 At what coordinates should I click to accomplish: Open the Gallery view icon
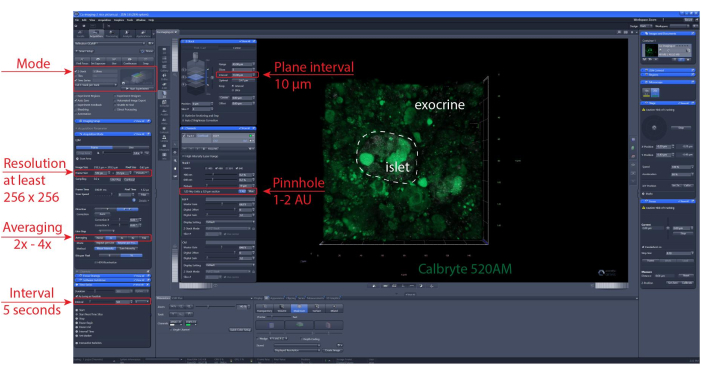click(x=165, y=68)
